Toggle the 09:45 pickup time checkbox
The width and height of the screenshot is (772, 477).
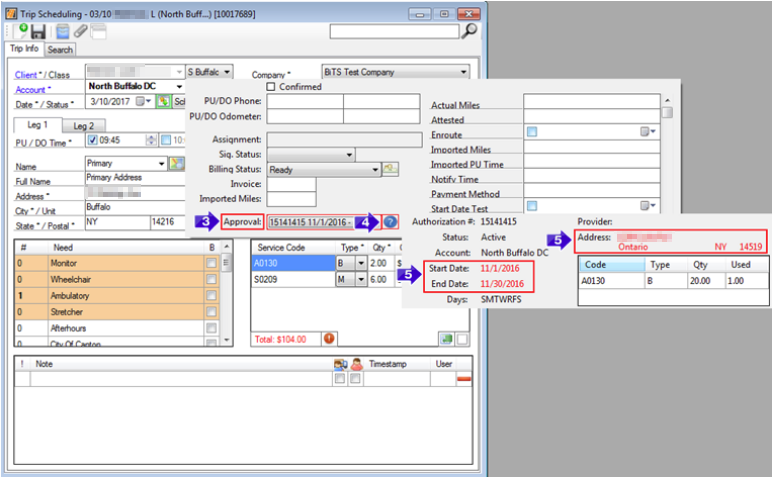[x=92, y=140]
